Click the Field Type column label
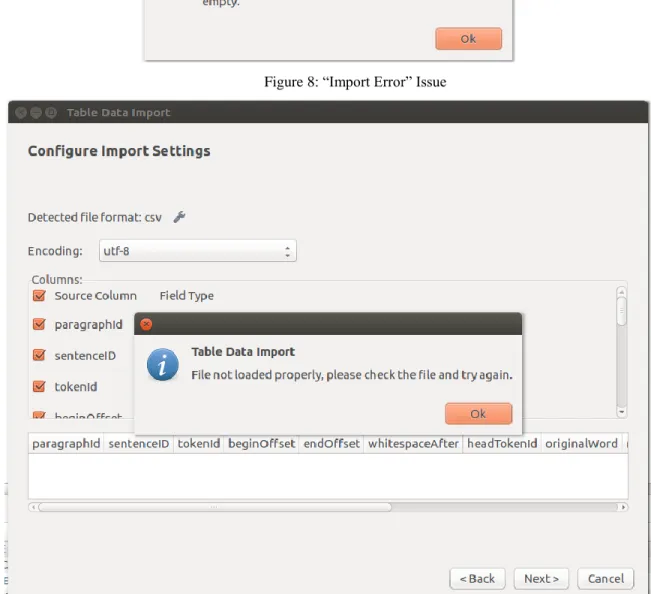651x594 pixels. coord(187,296)
